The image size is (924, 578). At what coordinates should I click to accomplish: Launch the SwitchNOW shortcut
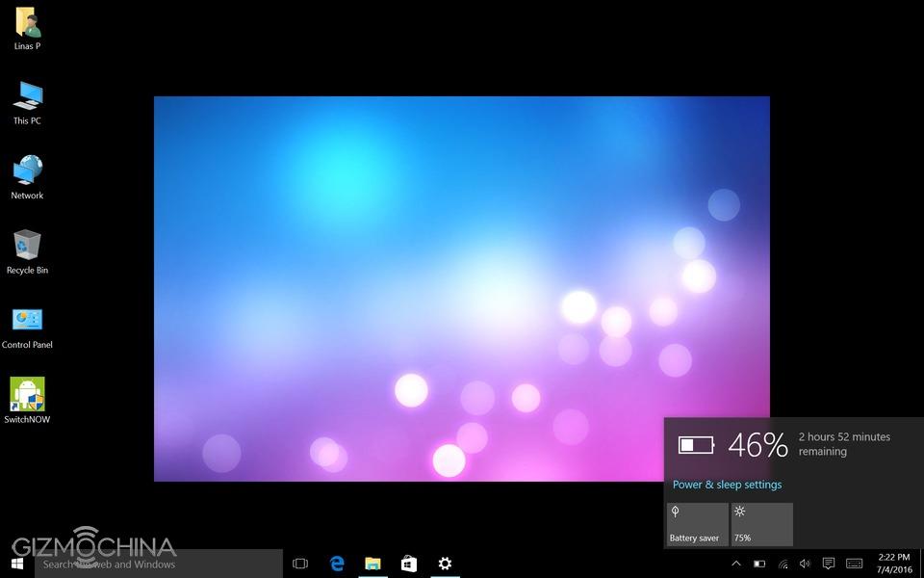(x=27, y=395)
